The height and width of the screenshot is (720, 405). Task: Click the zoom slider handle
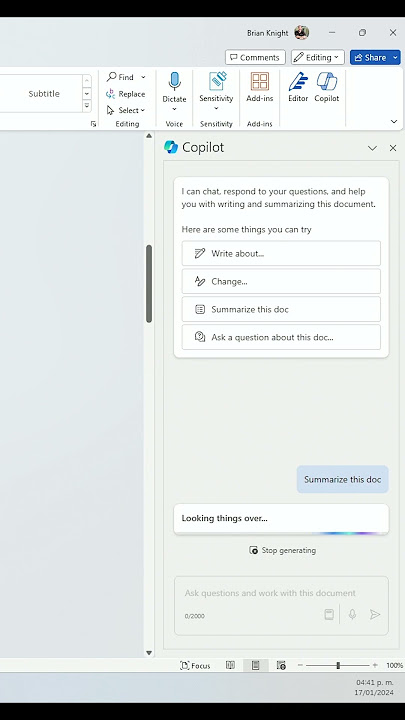(338, 665)
